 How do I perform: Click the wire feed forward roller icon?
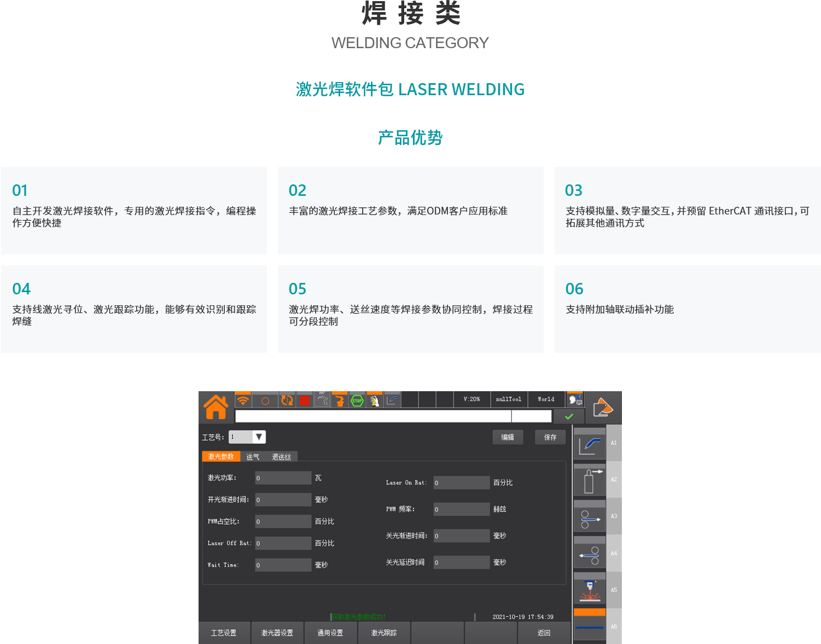coord(589,518)
